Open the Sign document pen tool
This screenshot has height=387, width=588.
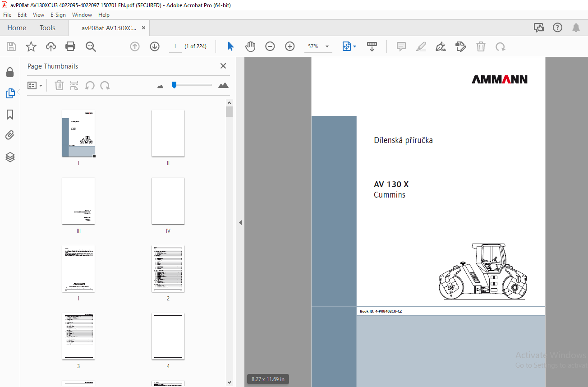[x=441, y=46]
